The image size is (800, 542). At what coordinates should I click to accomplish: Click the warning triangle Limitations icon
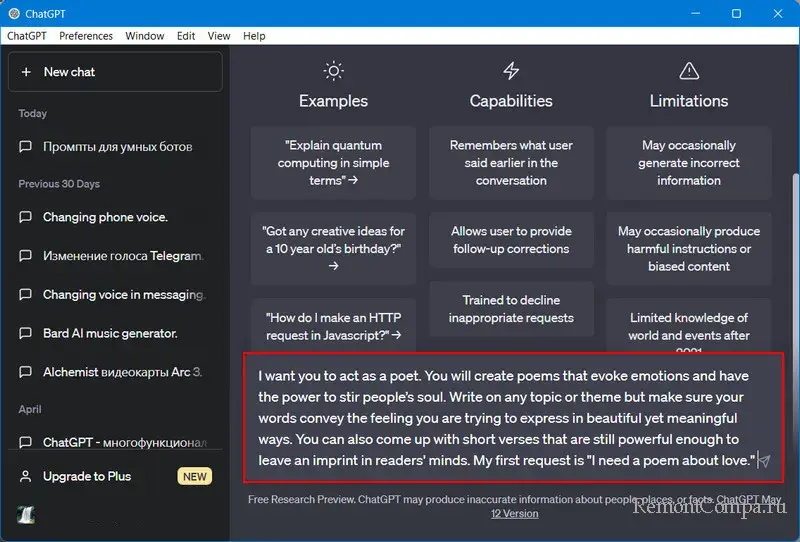[x=688, y=71]
